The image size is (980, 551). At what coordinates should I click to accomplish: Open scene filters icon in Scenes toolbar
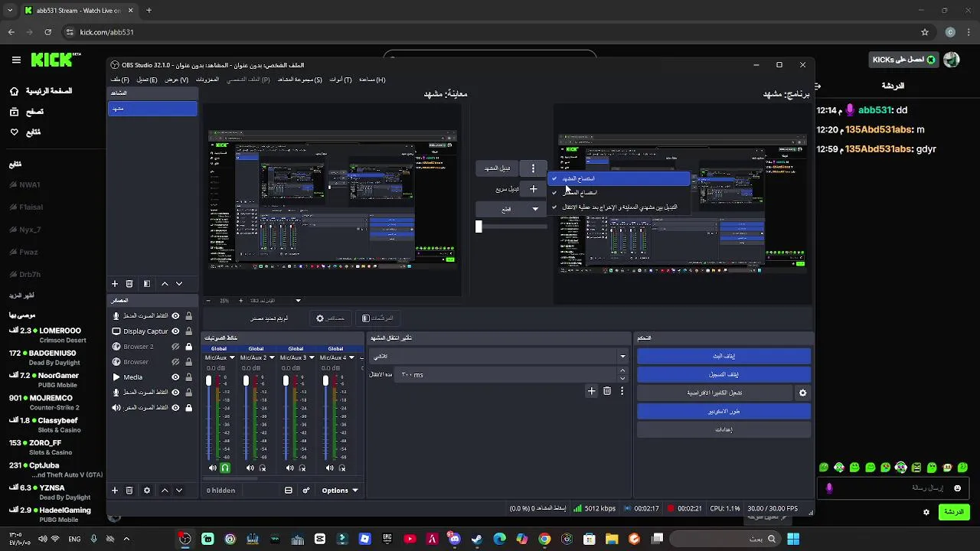[147, 284]
